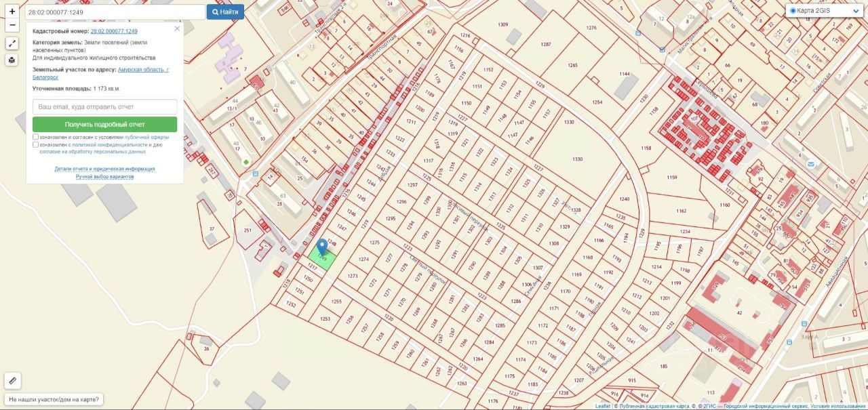Open Ручной выбор вариантов link
This screenshot has width=868, height=410.
[x=104, y=176]
